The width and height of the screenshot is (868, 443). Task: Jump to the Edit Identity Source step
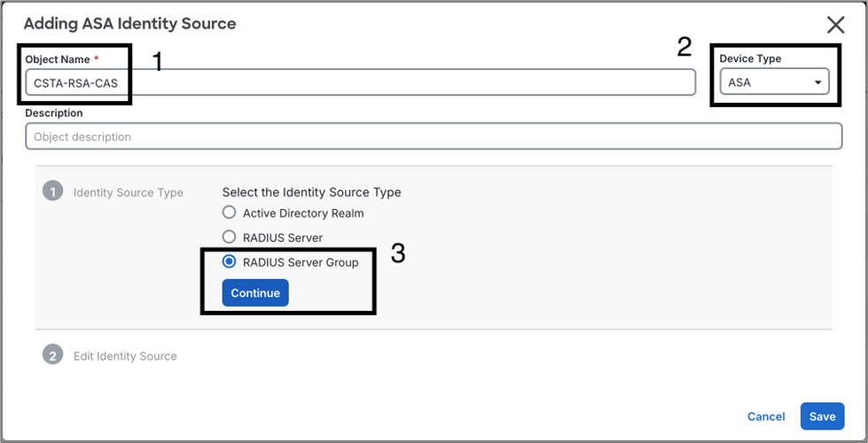(x=125, y=356)
